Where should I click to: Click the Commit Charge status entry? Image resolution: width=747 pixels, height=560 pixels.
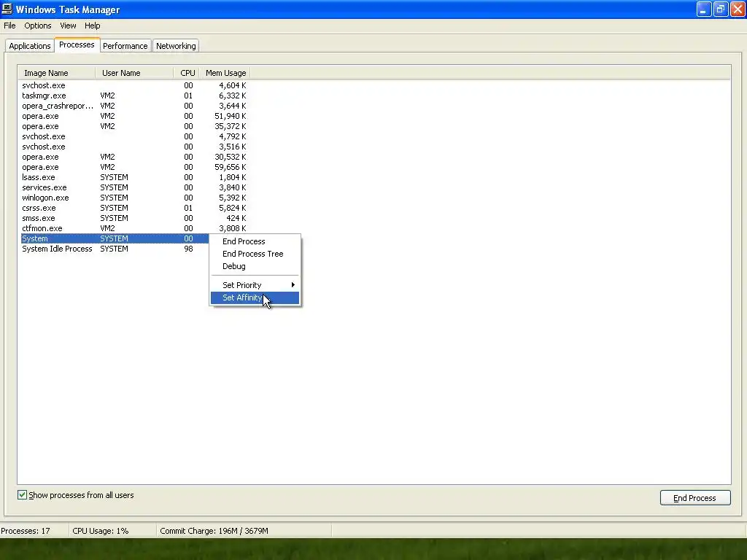click(x=214, y=531)
